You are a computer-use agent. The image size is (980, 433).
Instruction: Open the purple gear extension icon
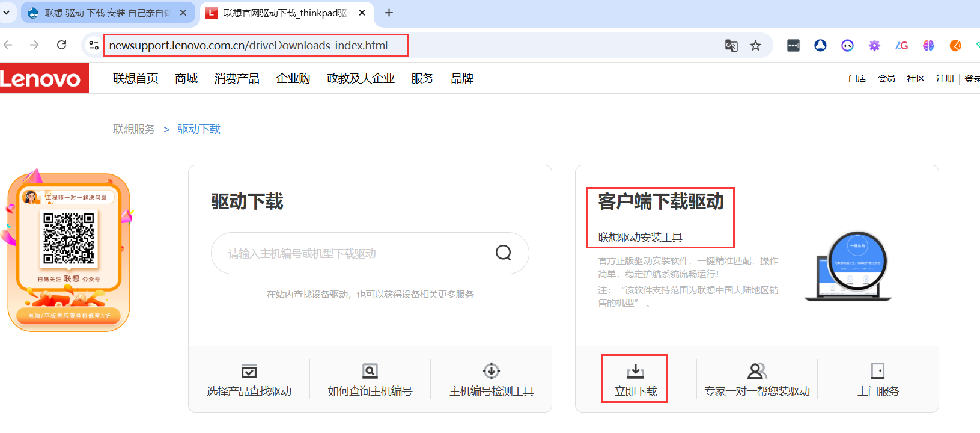(x=874, y=45)
